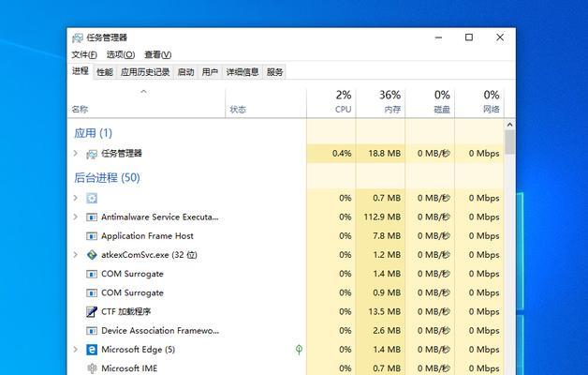Click the Microsoft IME process icon
The width and height of the screenshot is (588, 375).
point(92,368)
